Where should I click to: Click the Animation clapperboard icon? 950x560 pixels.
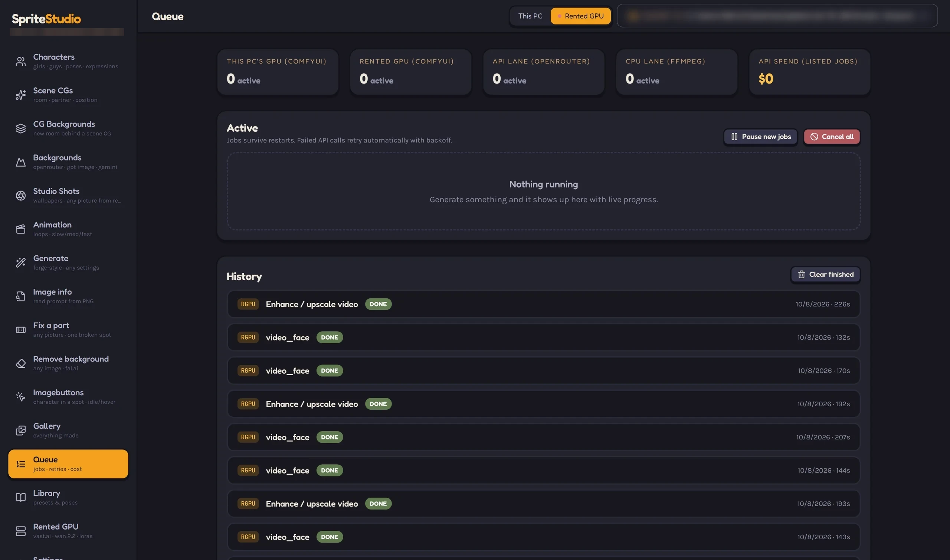tap(21, 229)
